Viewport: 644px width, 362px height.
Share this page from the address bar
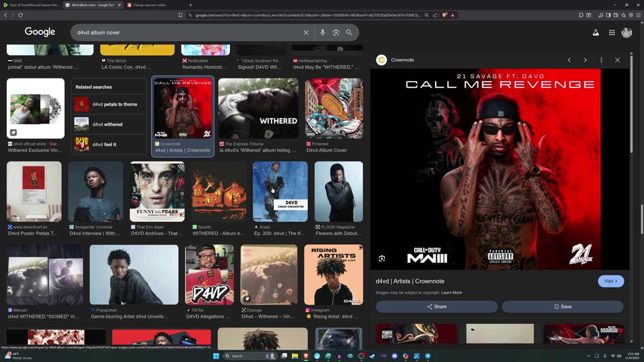tap(435, 15)
